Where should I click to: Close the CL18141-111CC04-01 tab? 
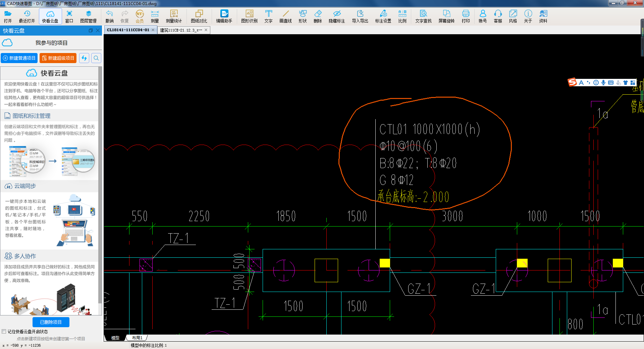coord(153,30)
